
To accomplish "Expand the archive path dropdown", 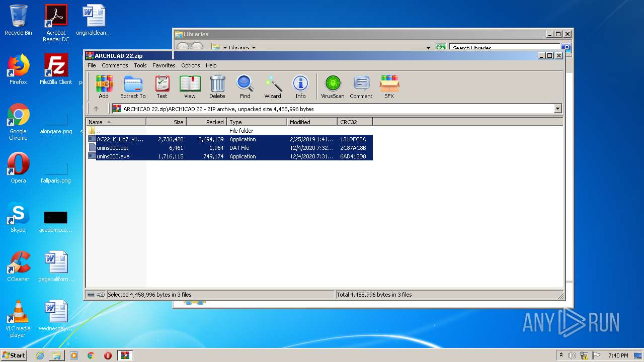I will pyautogui.click(x=557, y=109).
